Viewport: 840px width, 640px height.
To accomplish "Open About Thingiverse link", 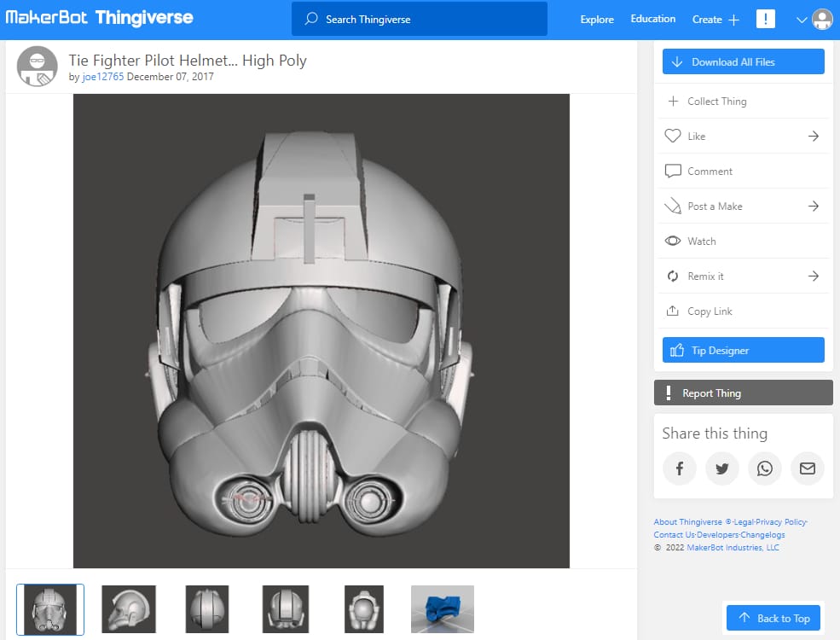I will (687, 522).
